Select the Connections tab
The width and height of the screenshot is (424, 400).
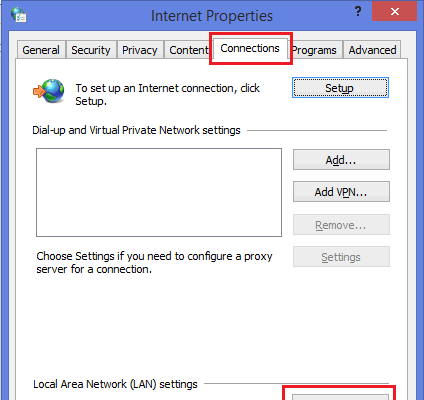click(x=250, y=49)
